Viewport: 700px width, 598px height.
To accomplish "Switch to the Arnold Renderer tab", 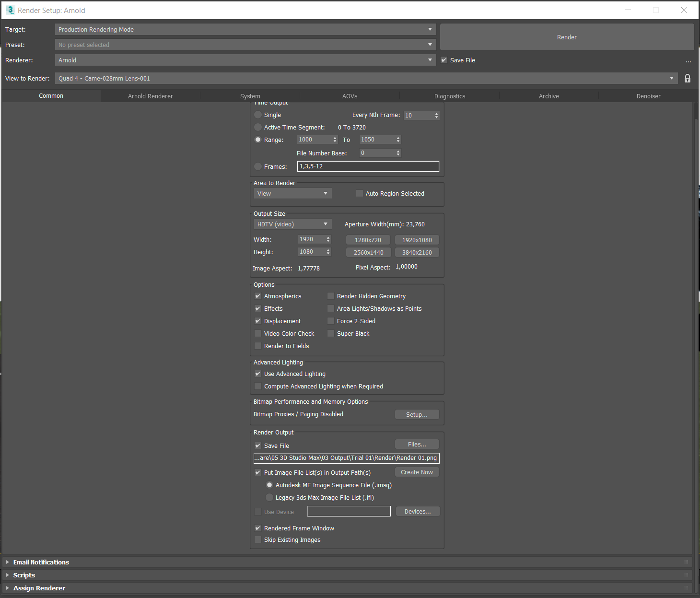I will click(150, 96).
